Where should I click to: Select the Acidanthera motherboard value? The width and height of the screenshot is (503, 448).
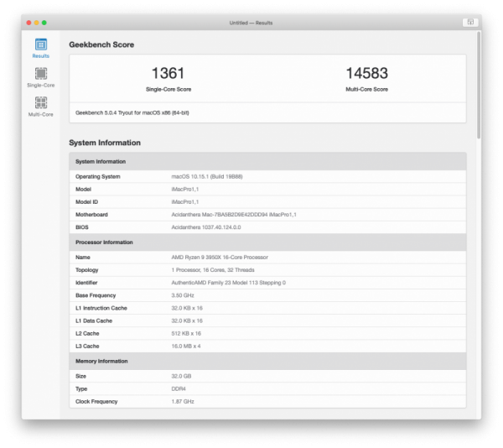(x=234, y=215)
